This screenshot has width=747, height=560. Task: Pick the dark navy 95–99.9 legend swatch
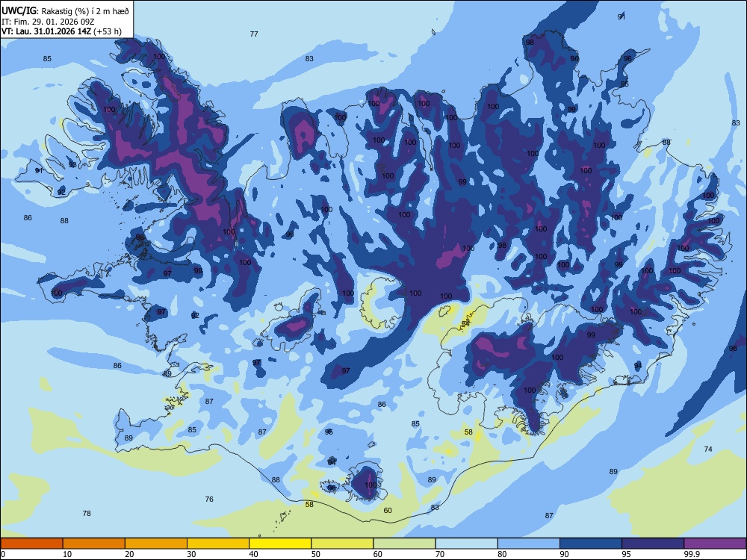653,544
